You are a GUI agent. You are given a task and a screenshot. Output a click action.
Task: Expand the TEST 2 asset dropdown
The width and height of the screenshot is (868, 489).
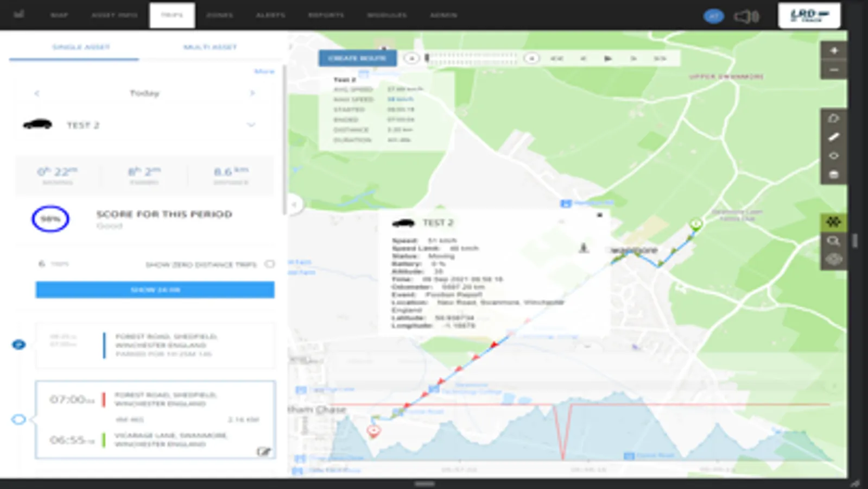[251, 125]
